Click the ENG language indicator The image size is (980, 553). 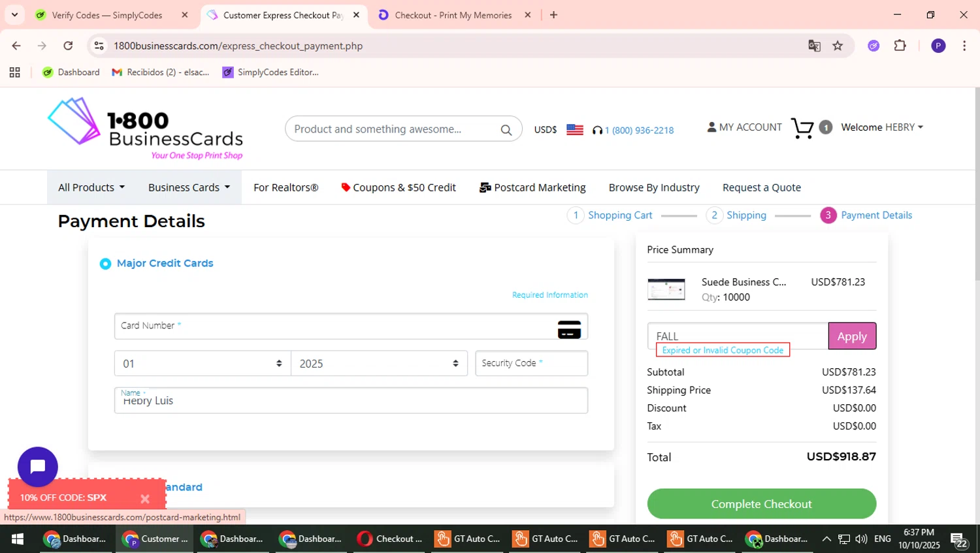coord(882,539)
